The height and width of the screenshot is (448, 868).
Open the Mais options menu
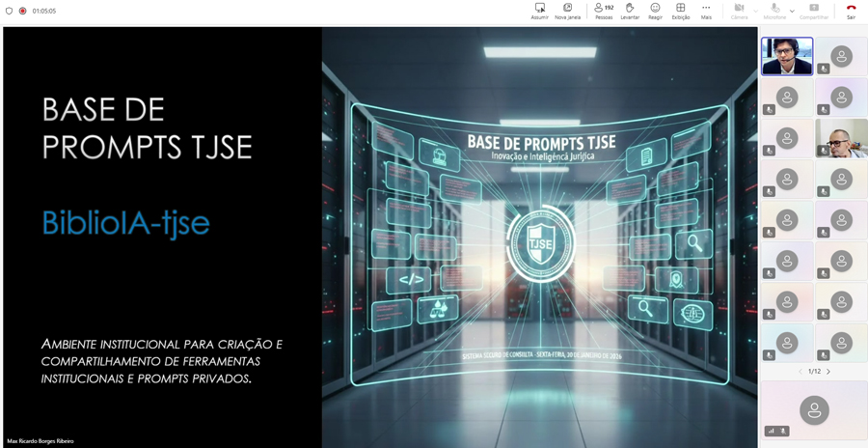pos(706,11)
